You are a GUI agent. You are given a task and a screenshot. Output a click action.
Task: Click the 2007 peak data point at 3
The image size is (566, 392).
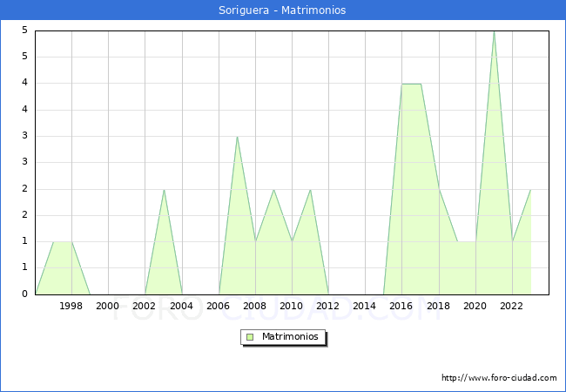pyautogui.click(x=237, y=137)
